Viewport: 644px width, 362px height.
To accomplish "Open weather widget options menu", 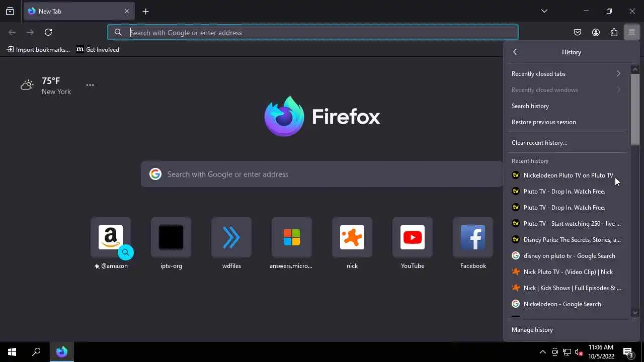I will 90,85.
